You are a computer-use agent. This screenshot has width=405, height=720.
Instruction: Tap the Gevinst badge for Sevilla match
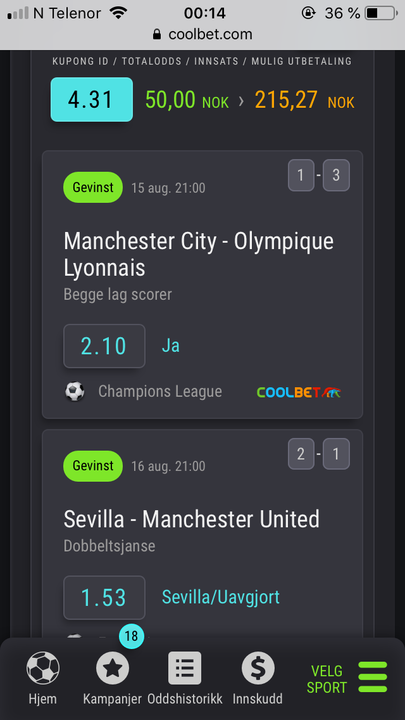[x=93, y=466]
